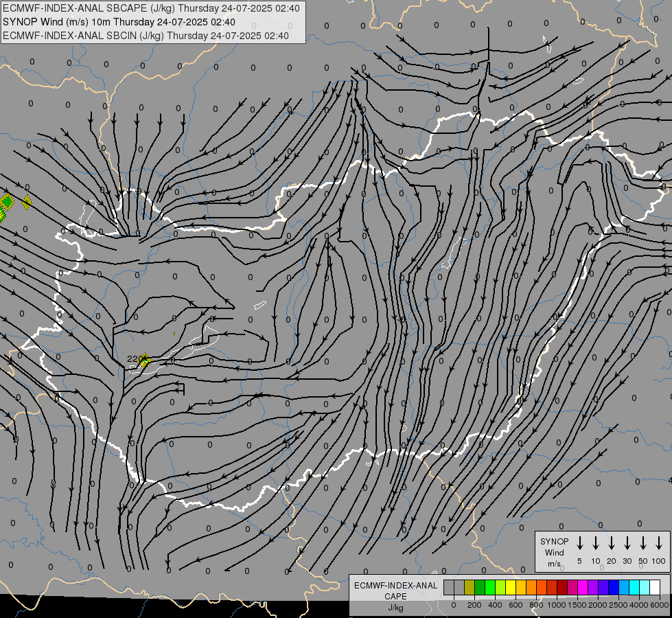Pick the dark red swatch above the 1000 label
Image resolution: width=672 pixels, height=618 pixels.
(562, 587)
